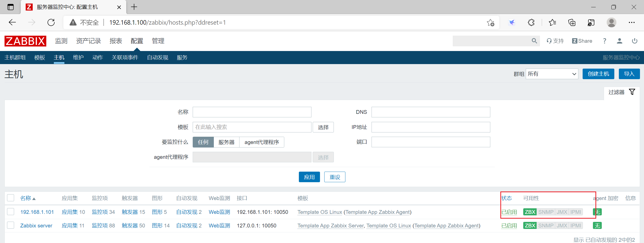Sort hosts by 状态 column
This screenshot has width=644, height=243.
click(x=507, y=198)
